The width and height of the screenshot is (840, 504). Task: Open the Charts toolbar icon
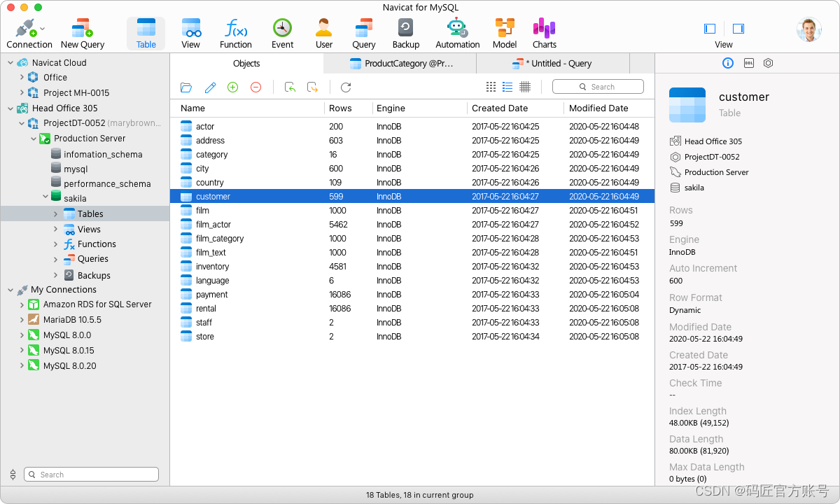point(545,33)
